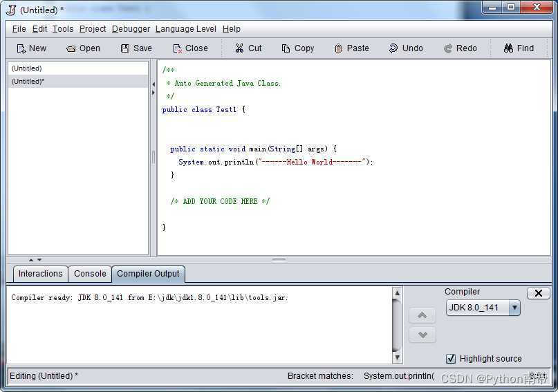The image size is (558, 392).
Task: Open the Language Level menu
Action: click(x=186, y=29)
